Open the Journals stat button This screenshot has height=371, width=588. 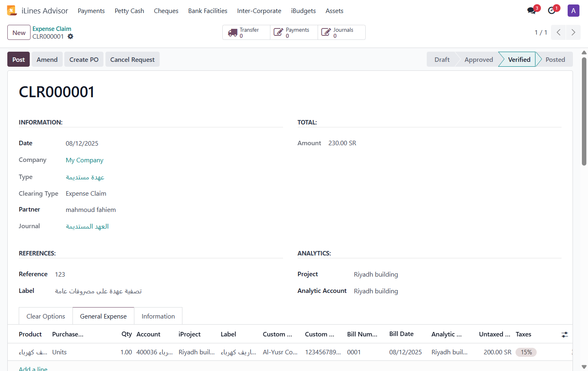pos(341,33)
